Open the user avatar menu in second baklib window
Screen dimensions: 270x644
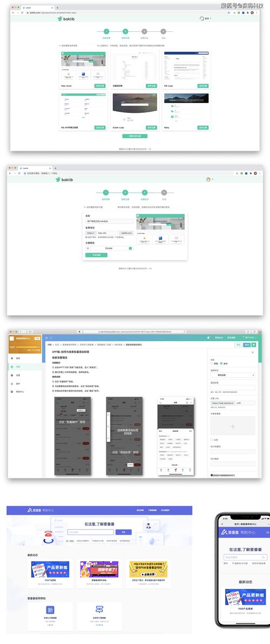pos(208,179)
